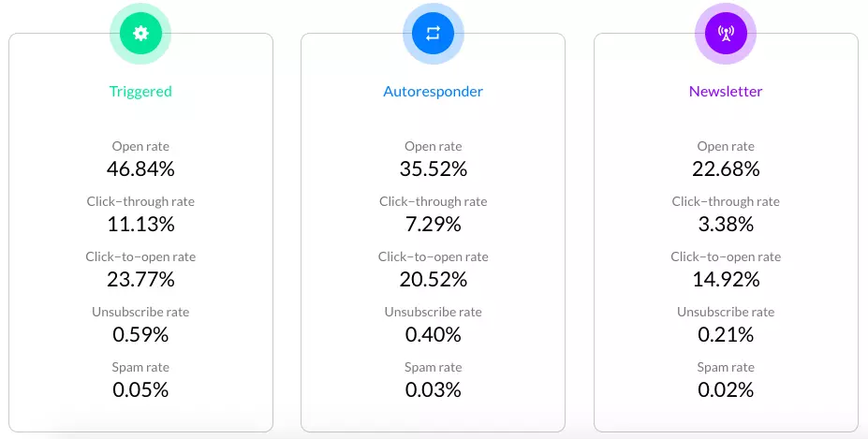868x439 pixels.
Task: Open the Triggered heading link
Action: pyautogui.click(x=140, y=92)
